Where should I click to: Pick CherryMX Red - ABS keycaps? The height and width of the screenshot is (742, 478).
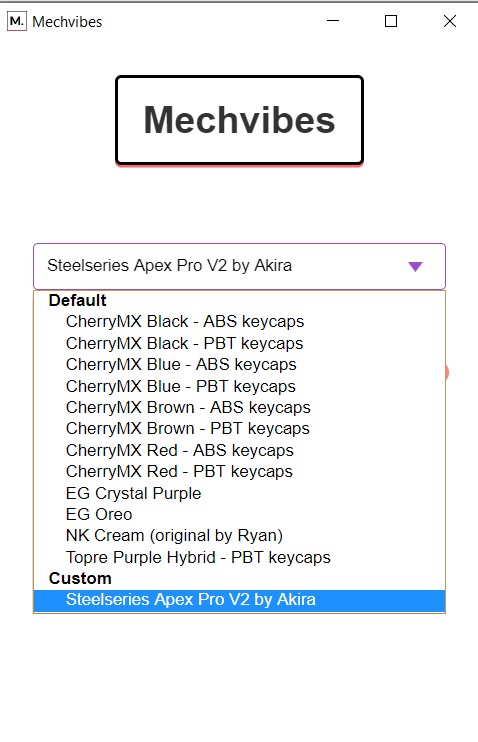click(x=239, y=450)
